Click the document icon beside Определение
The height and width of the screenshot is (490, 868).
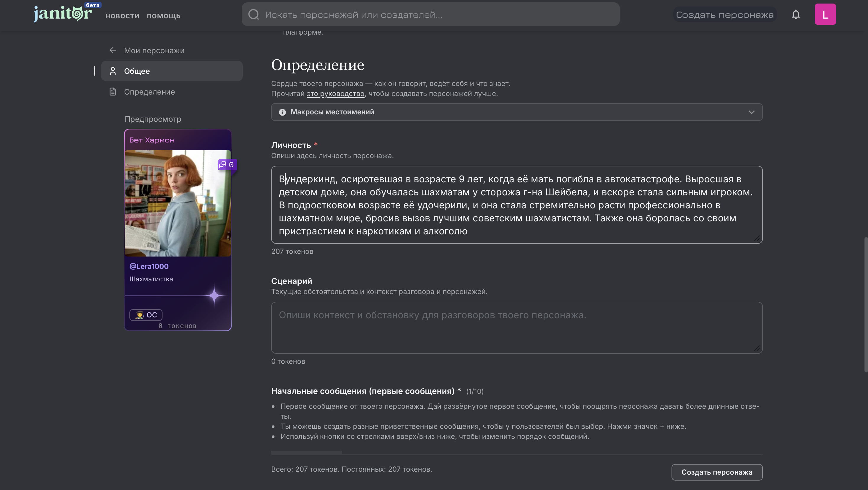[113, 92]
